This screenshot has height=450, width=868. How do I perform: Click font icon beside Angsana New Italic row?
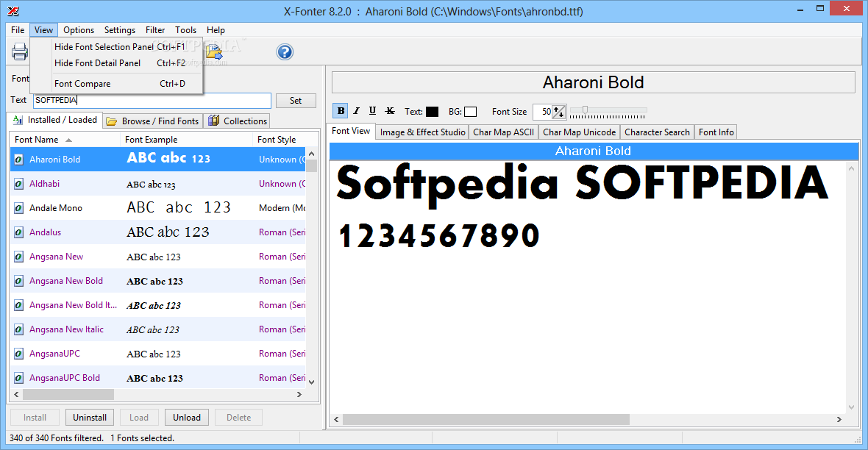(19, 329)
